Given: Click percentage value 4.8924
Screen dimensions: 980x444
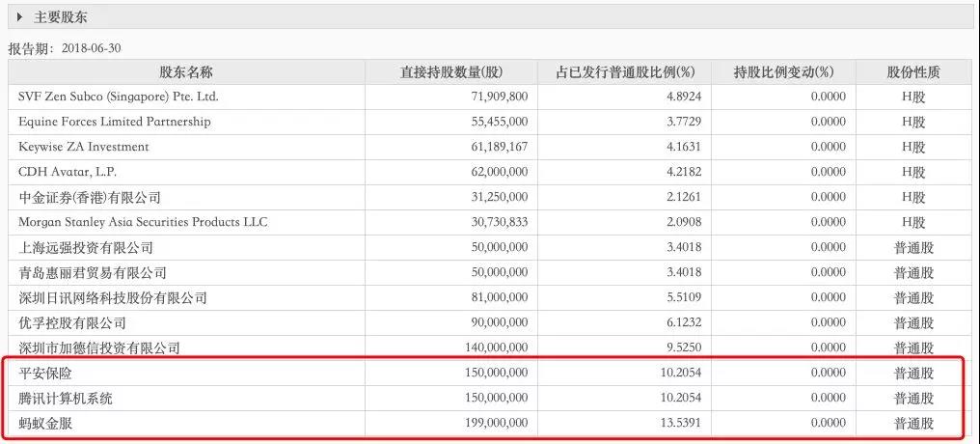Looking at the screenshot, I should [683, 97].
